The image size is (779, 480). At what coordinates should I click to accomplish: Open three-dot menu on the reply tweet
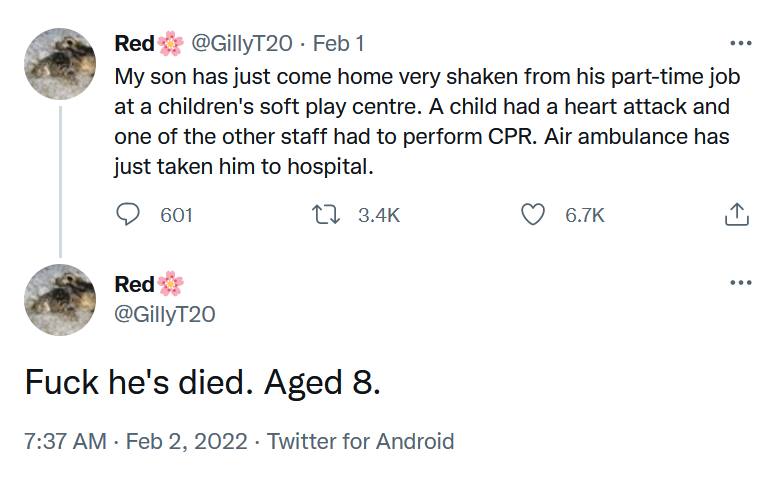pos(740,283)
